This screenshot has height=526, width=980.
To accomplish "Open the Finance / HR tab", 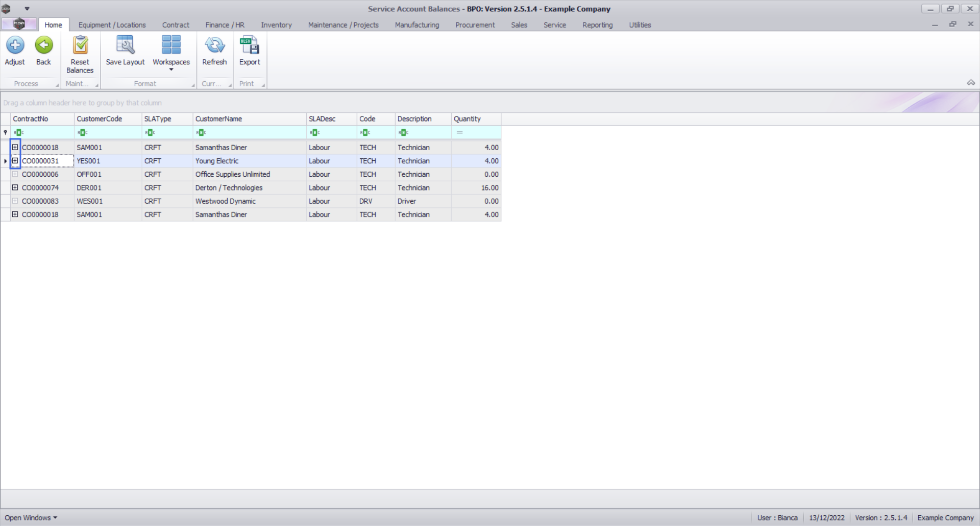I will [x=225, y=25].
